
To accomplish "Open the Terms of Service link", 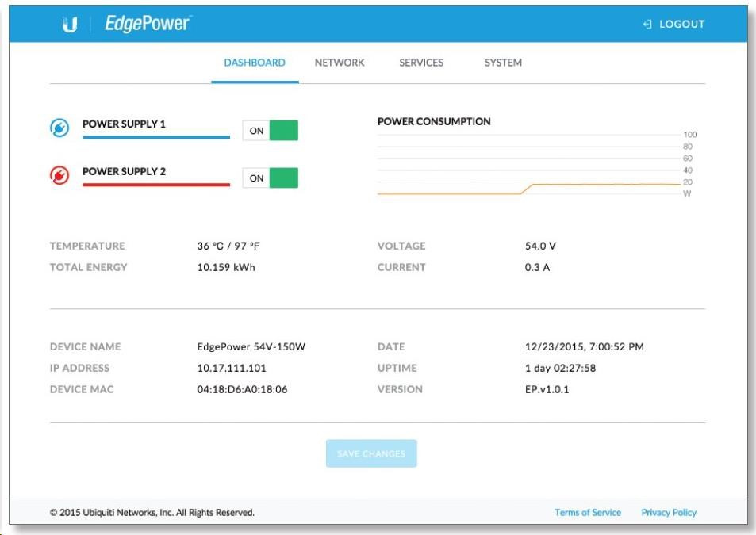I will tap(588, 513).
